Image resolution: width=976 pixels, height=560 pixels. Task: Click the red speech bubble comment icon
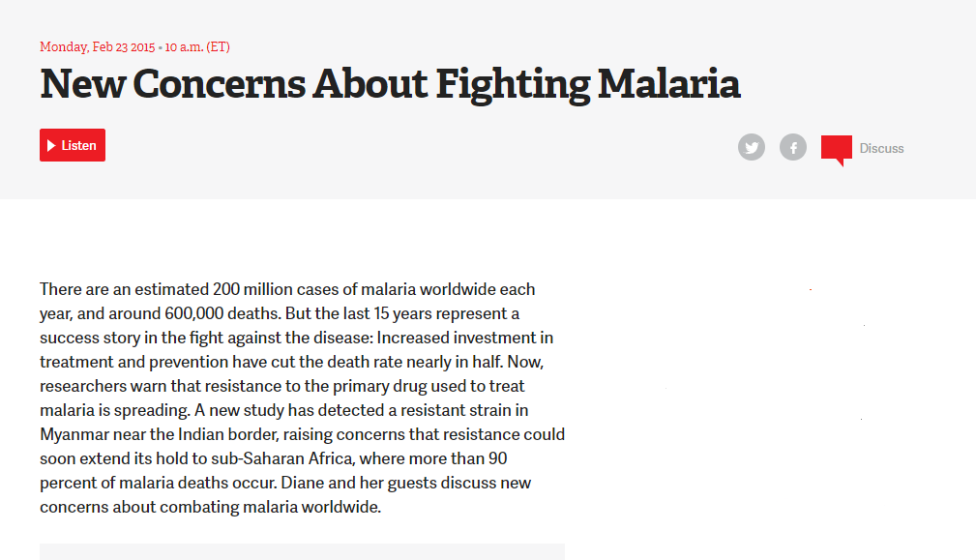coord(836,149)
